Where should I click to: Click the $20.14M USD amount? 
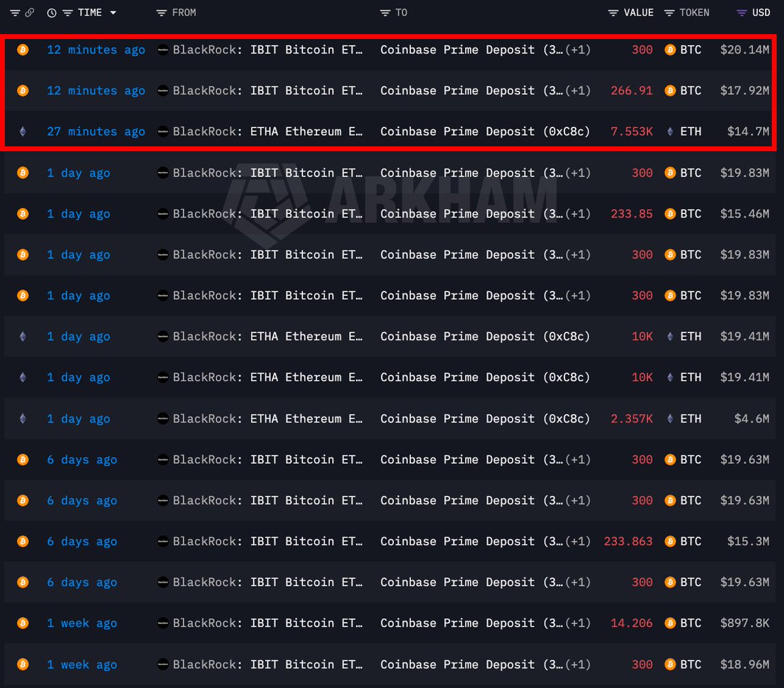click(745, 50)
